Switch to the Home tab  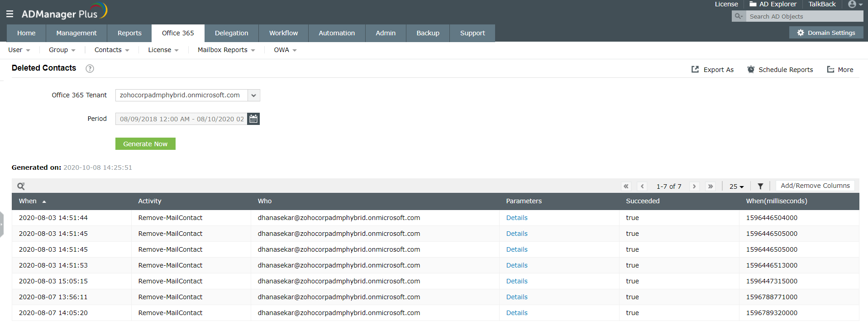26,33
